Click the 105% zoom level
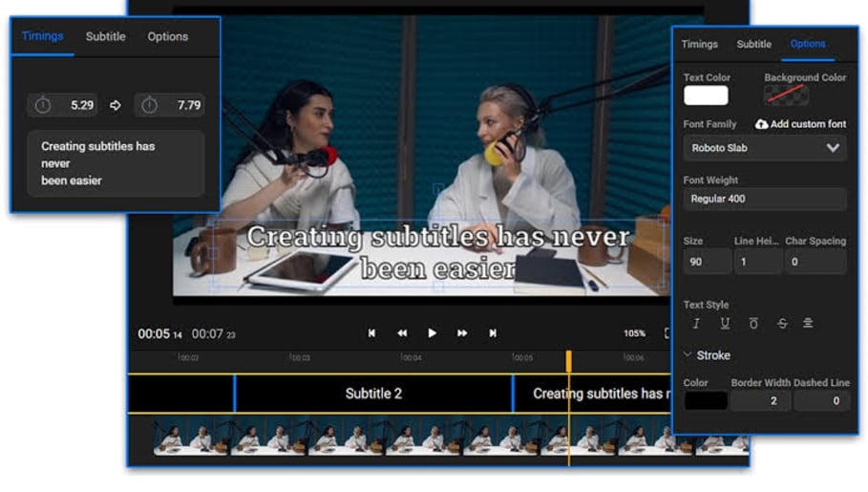868x492 pixels. [x=634, y=333]
